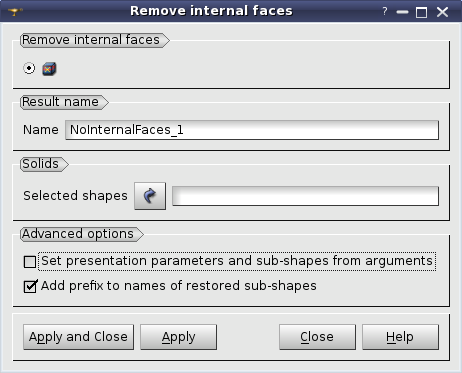Maximize the Remove internal faces dialog
Viewport: 462px width, 373px height.
click(422, 12)
